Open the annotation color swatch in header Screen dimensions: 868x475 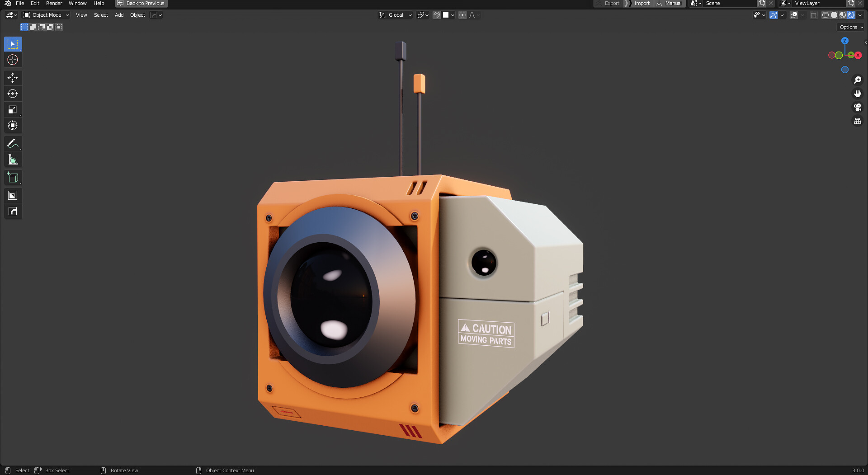(447, 15)
